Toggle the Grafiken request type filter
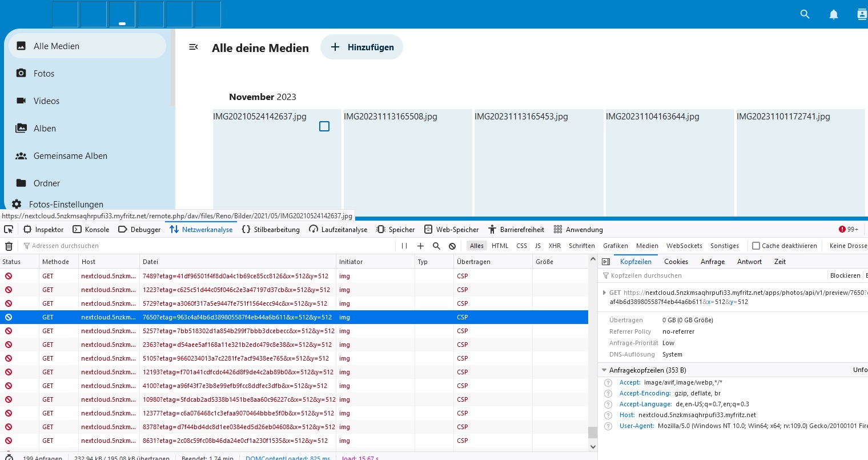The height and width of the screenshot is (460, 868). tap(615, 246)
